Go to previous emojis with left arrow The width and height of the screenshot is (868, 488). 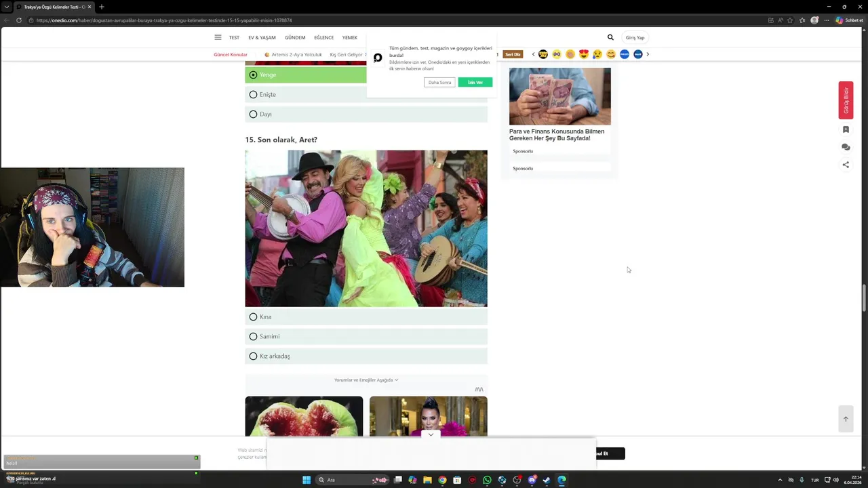tap(533, 54)
